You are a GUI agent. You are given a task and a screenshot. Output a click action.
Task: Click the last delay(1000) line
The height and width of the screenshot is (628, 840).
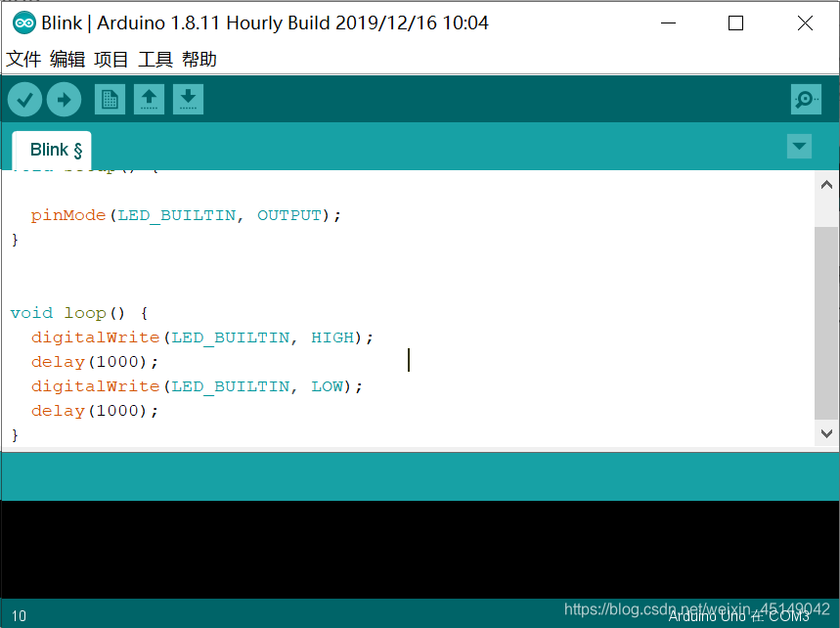click(x=94, y=411)
